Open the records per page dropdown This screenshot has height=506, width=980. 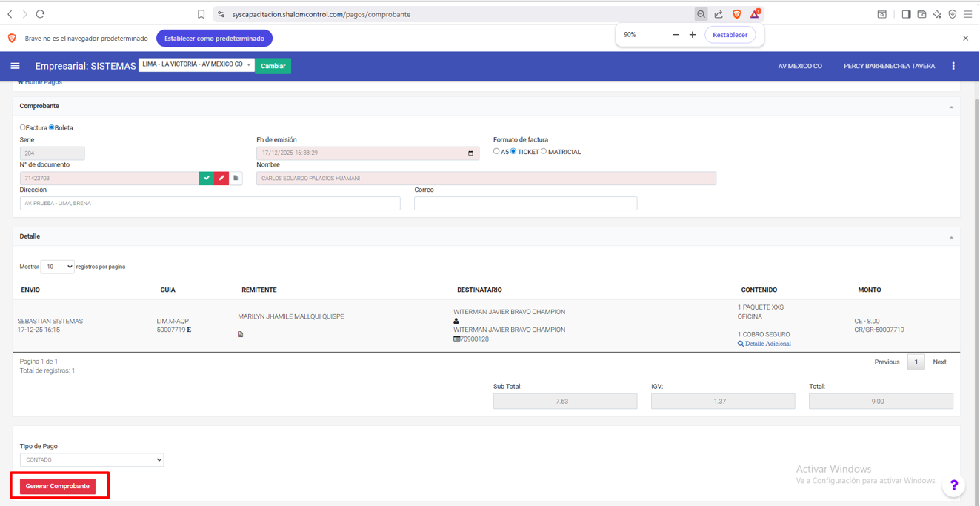(x=57, y=267)
